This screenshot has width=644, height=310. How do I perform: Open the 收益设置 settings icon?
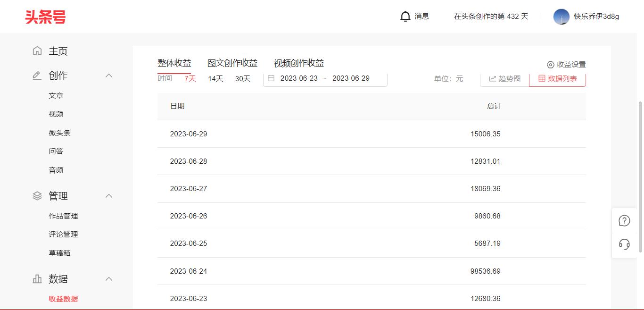click(551, 65)
